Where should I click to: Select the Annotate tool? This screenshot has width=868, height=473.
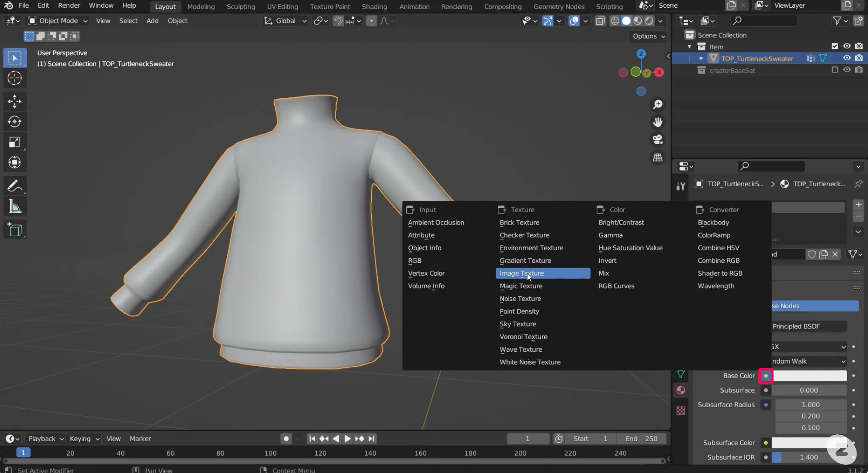pyautogui.click(x=15, y=186)
